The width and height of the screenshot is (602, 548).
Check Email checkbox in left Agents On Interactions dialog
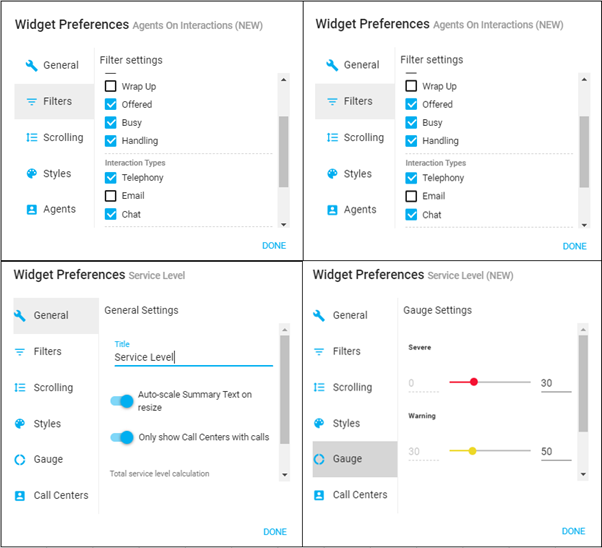pyautogui.click(x=111, y=196)
